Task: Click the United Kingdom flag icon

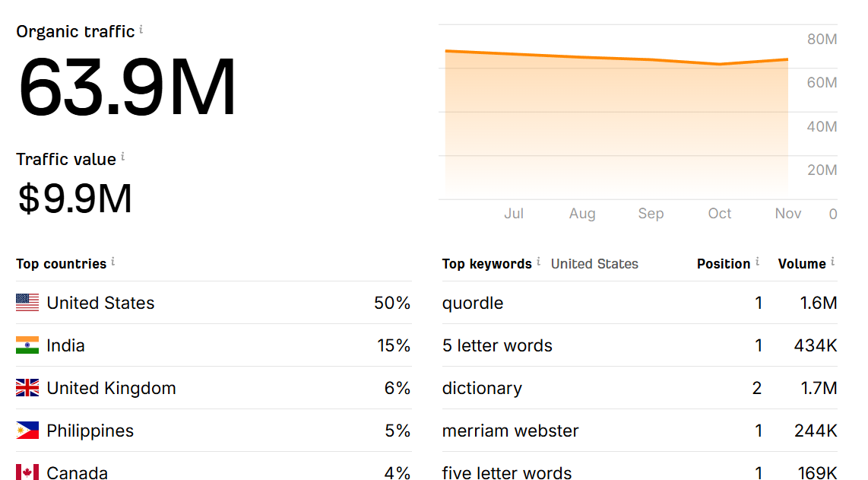Action: (27, 388)
